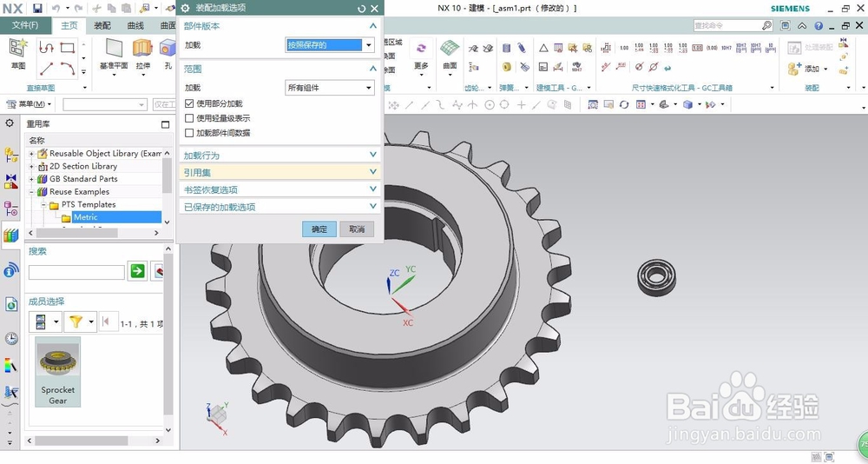Click the 确定 button
This screenshot has width=868, height=464.
click(x=319, y=229)
